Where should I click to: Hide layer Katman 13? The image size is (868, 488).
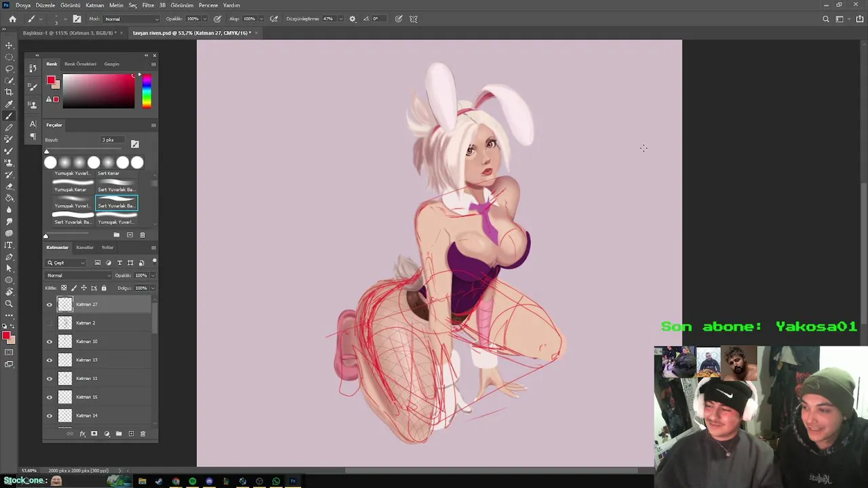coord(49,360)
